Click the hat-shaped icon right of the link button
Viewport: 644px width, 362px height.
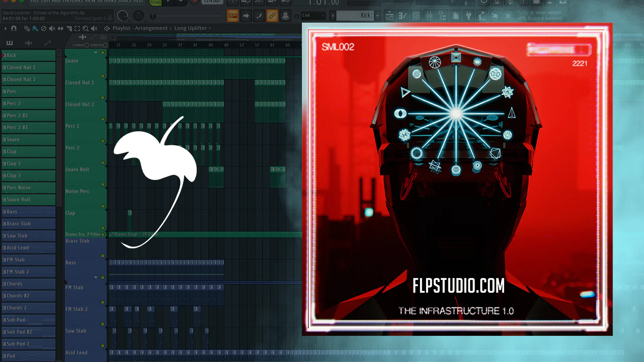[x=285, y=16]
